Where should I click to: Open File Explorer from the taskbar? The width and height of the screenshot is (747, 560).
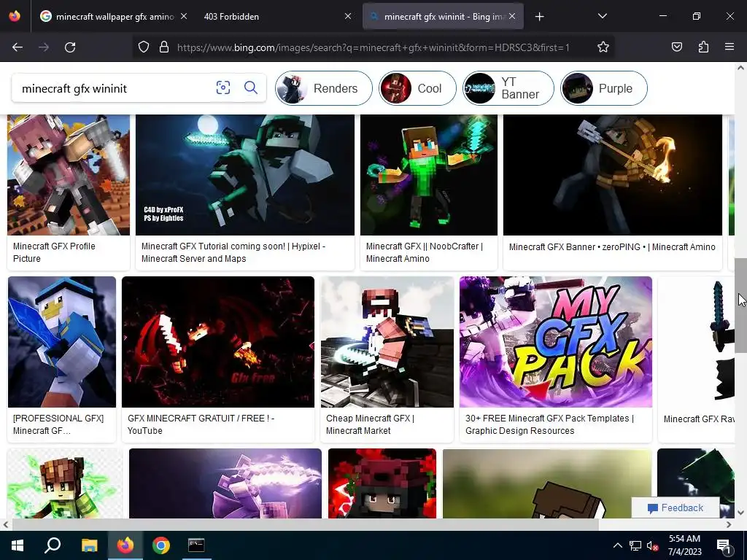[x=89, y=545]
